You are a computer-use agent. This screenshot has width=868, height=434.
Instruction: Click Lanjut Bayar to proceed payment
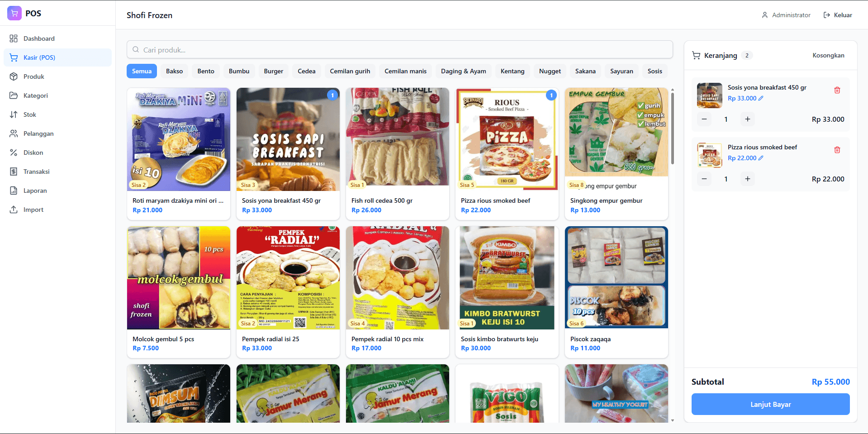click(770, 404)
